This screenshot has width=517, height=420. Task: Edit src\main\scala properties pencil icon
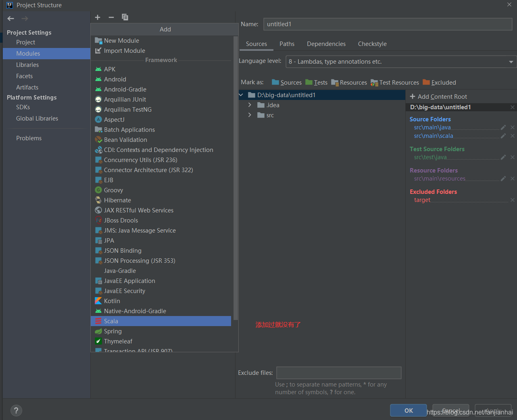[503, 136]
